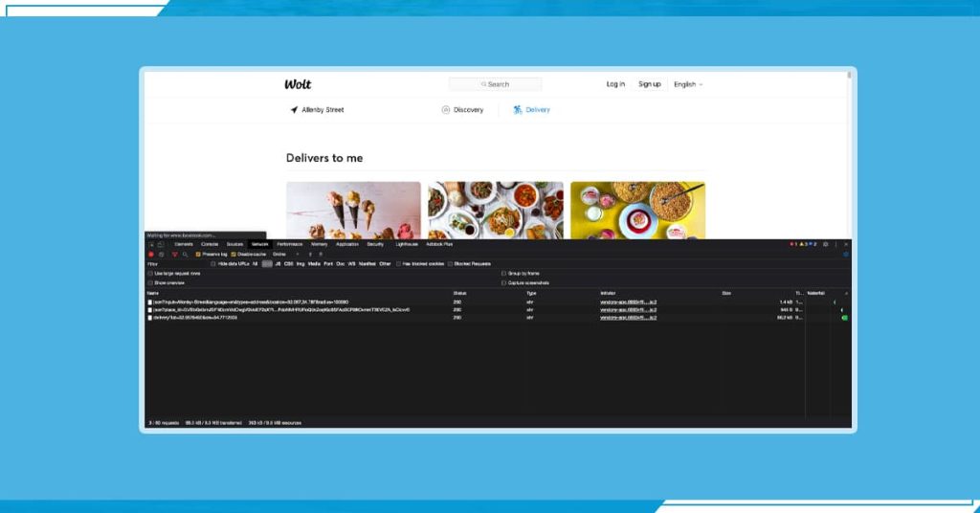Image resolution: width=980 pixels, height=513 pixels.
Task: Click the red record network log button
Action: click(150, 254)
